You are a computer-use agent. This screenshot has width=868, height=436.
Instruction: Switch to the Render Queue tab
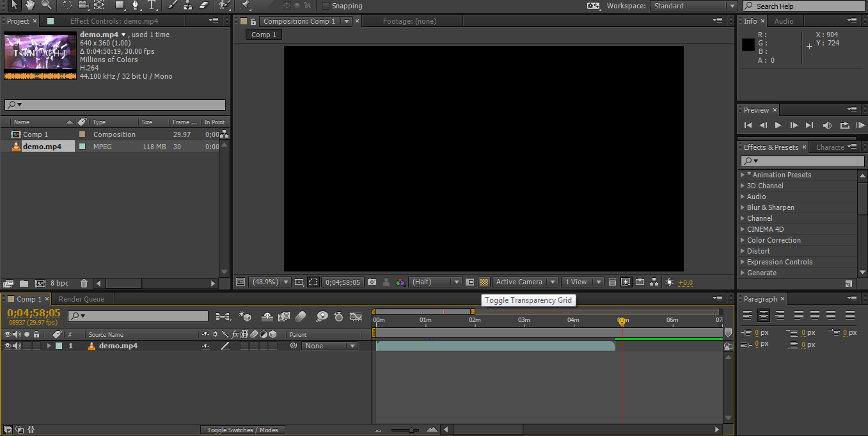[x=81, y=299]
